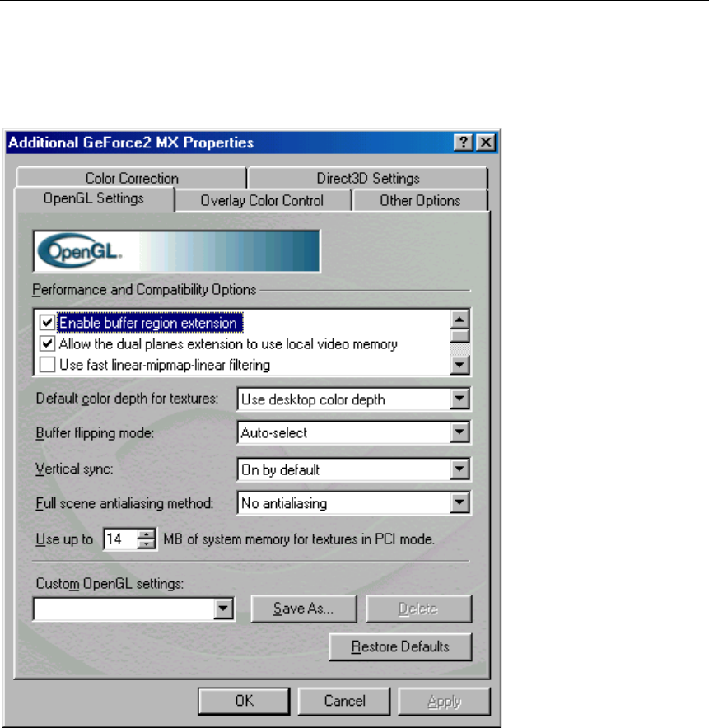Decrease system memory MB spinner value
Image resolution: width=709 pixels, height=728 pixels.
(147, 544)
